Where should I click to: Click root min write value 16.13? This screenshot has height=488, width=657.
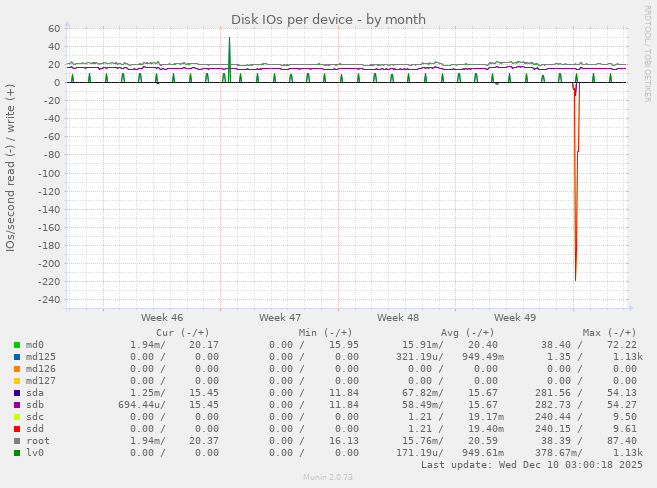[344, 441]
